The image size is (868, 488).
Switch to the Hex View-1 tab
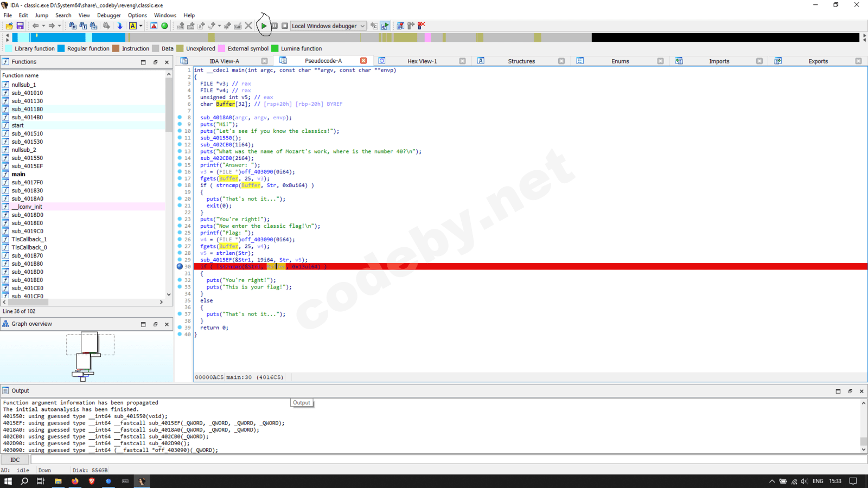(x=422, y=61)
